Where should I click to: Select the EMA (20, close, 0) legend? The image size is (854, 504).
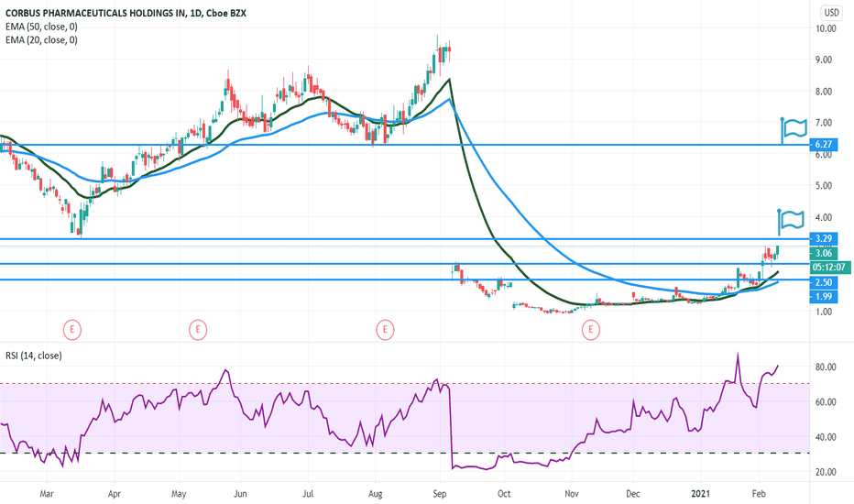(x=41, y=39)
